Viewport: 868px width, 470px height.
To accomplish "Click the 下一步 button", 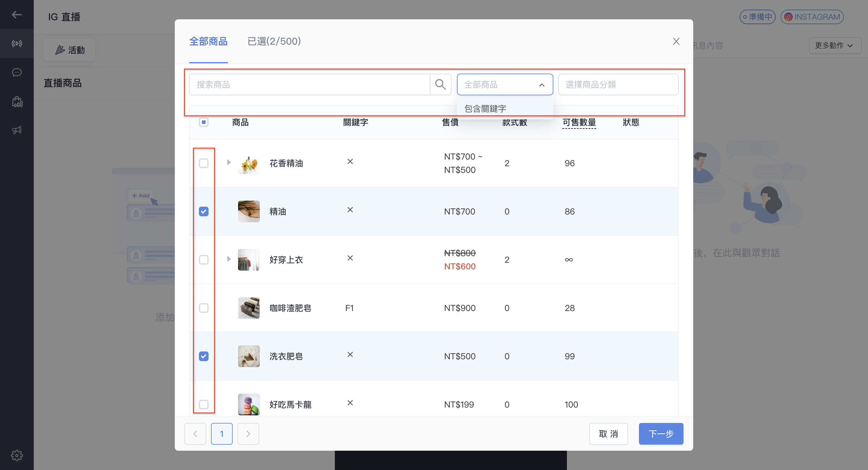I will tap(661, 433).
